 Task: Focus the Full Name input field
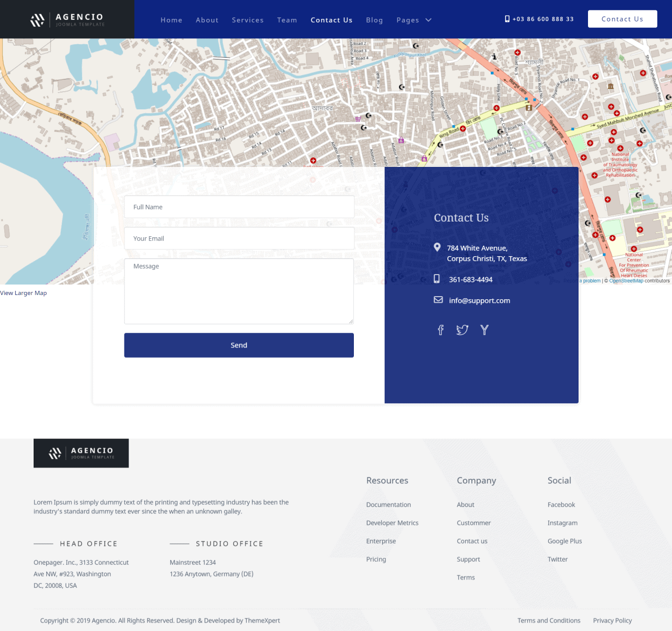click(239, 207)
